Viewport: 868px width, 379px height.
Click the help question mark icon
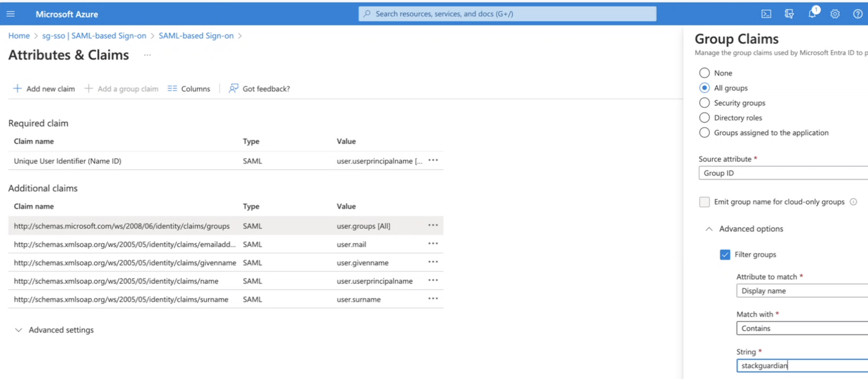coord(858,14)
